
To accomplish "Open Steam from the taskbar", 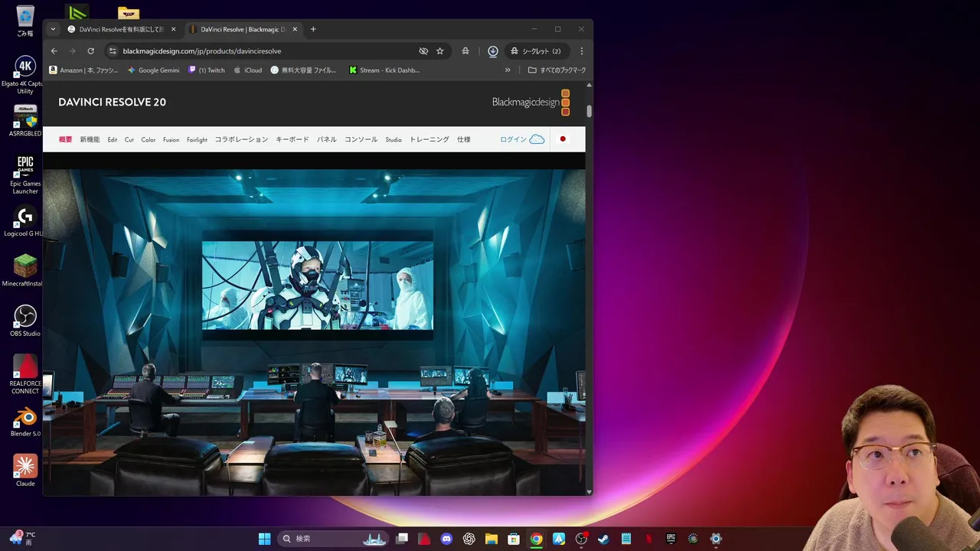I will tap(603, 539).
